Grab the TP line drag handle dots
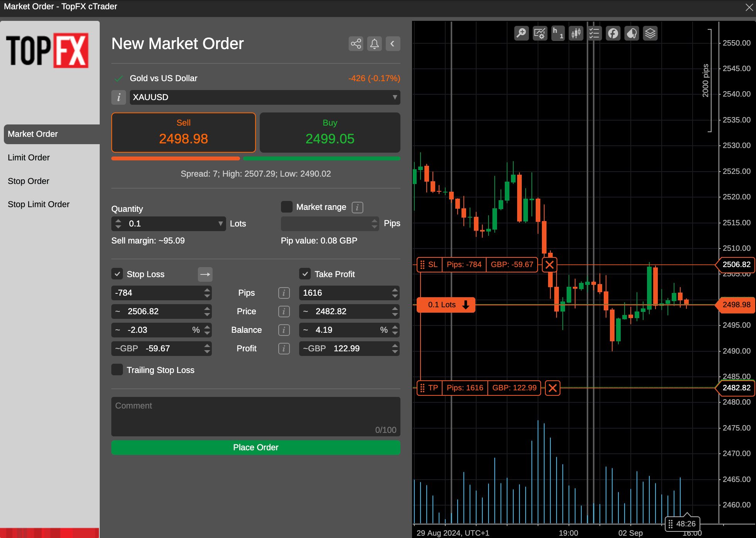756x538 pixels. pos(422,388)
